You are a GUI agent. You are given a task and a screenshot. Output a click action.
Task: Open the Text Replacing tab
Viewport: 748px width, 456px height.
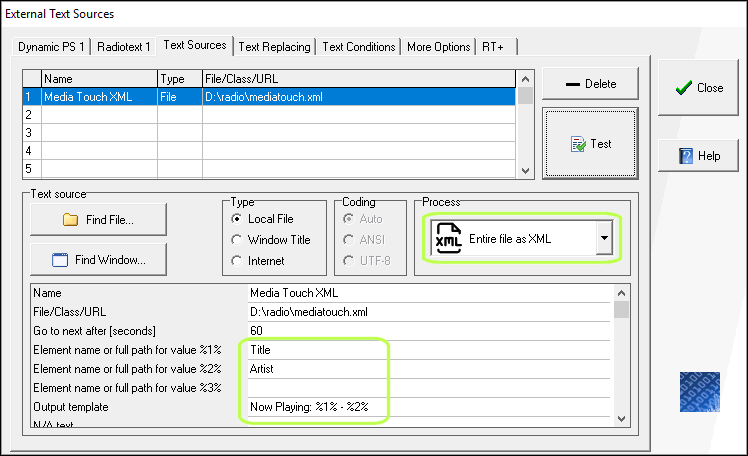click(274, 47)
